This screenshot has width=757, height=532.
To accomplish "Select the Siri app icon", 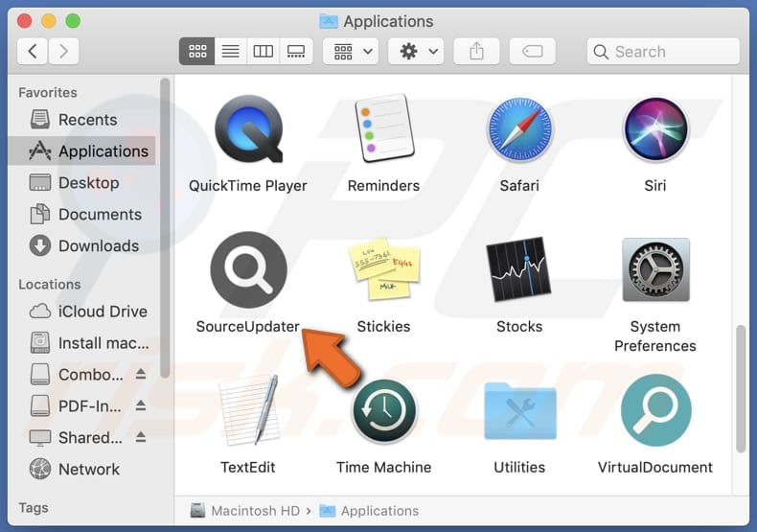I will click(655, 128).
